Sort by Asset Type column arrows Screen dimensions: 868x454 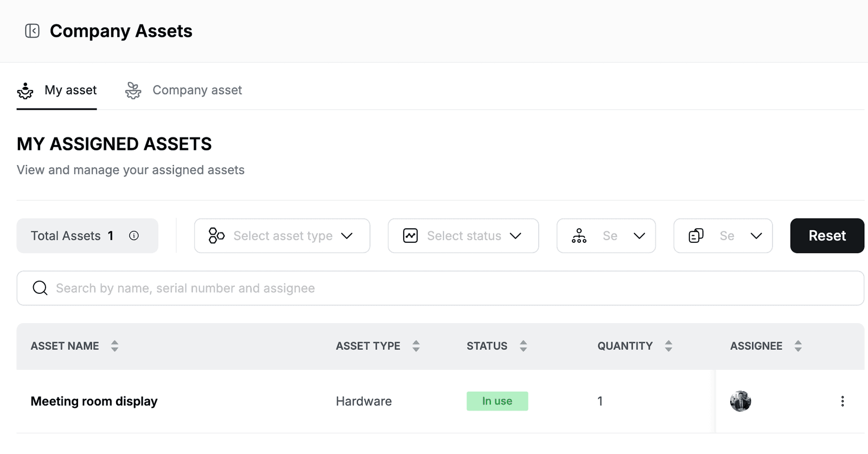416,346
